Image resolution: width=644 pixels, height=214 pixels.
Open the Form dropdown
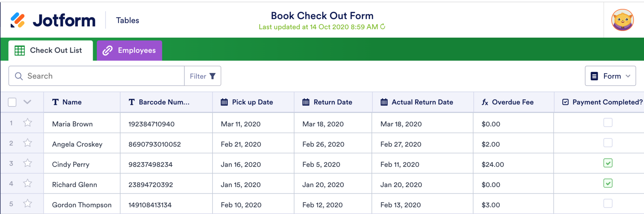(x=610, y=76)
